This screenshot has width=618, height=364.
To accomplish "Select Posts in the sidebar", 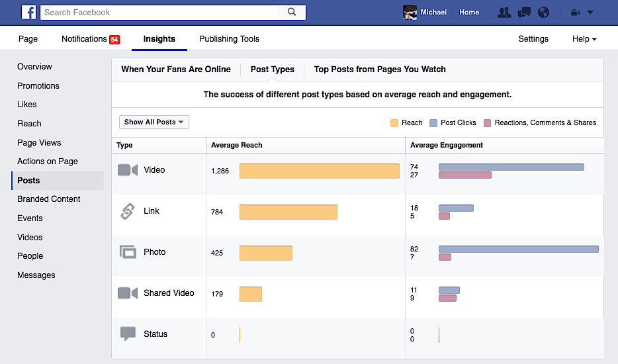I will tap(58, 180).
